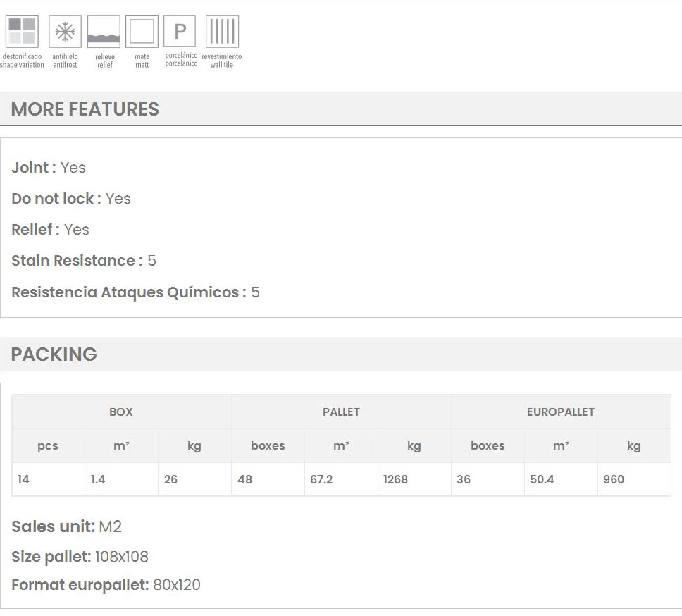Screen dimensions: 682x616
Task: Click the Sales unit M2 text
Action: pyautogui.click(x=67, y=526)
